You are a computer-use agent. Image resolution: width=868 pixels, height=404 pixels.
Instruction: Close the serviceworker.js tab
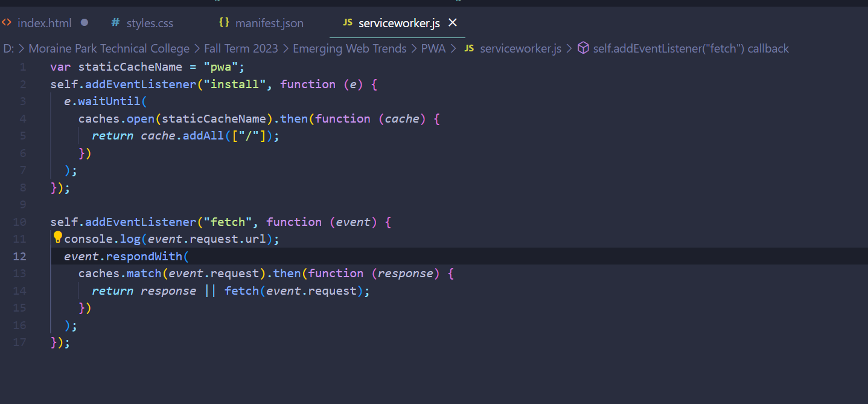[x=453, y=23]
